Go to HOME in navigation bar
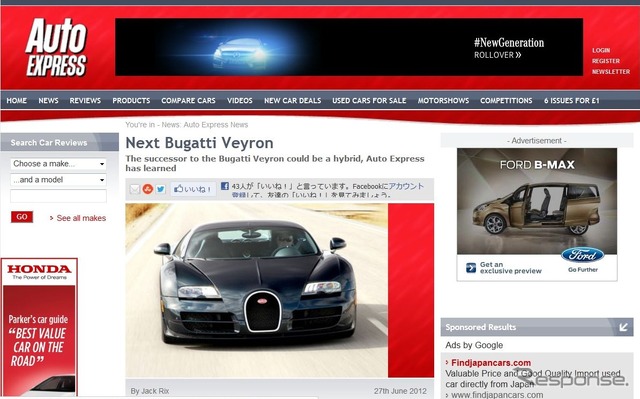The height and width of the screenshot is (399, 640). click(16, 100)
